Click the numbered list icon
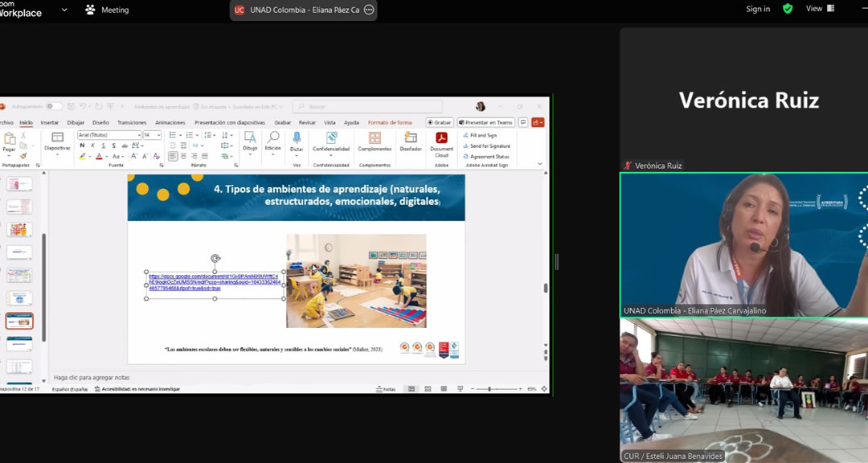Image resolution: width=868 pixels, height=463 pixels. 190,135
